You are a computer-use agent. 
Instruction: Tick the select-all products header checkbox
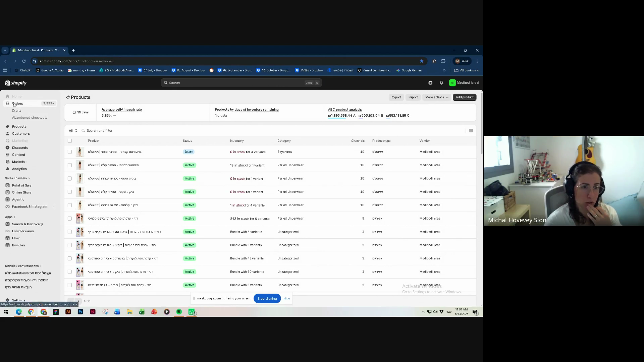[x=70, y=141]
